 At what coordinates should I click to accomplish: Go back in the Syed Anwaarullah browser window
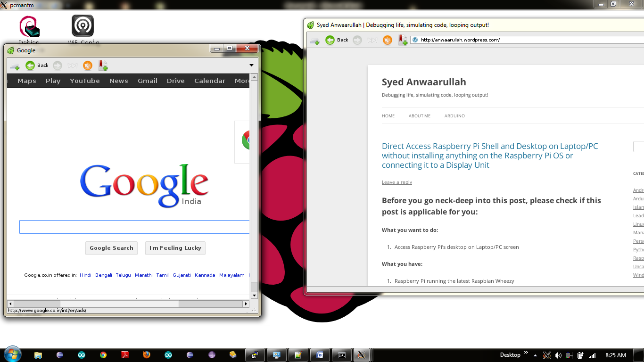(330, 40)
